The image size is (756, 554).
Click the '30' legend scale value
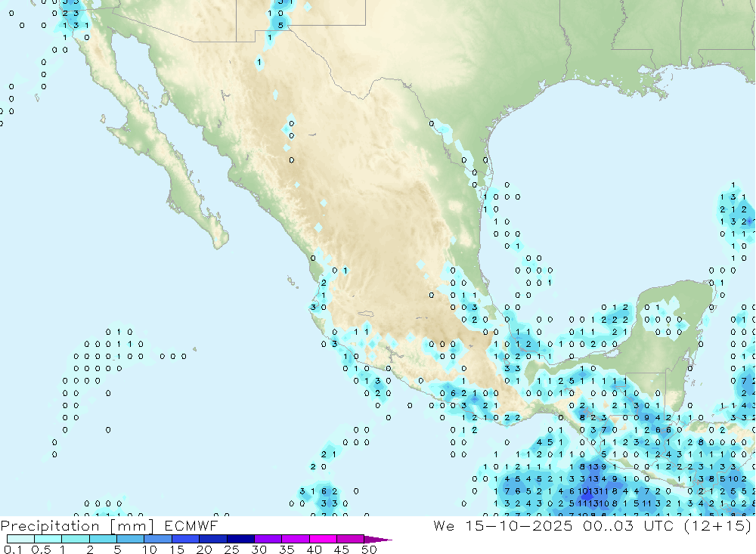pyautogui.click(x=259, y=549)
